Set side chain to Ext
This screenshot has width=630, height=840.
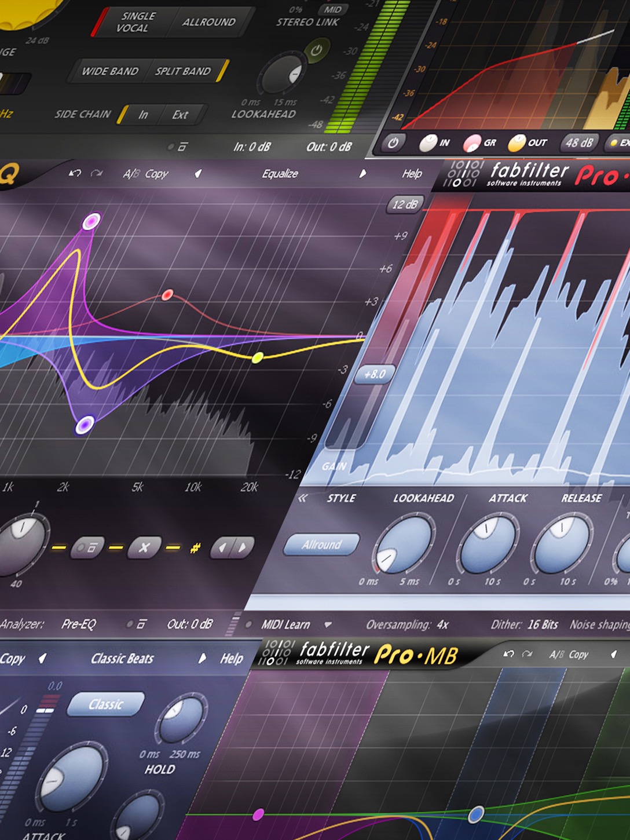pyautogui.click(x=180, y=115)
